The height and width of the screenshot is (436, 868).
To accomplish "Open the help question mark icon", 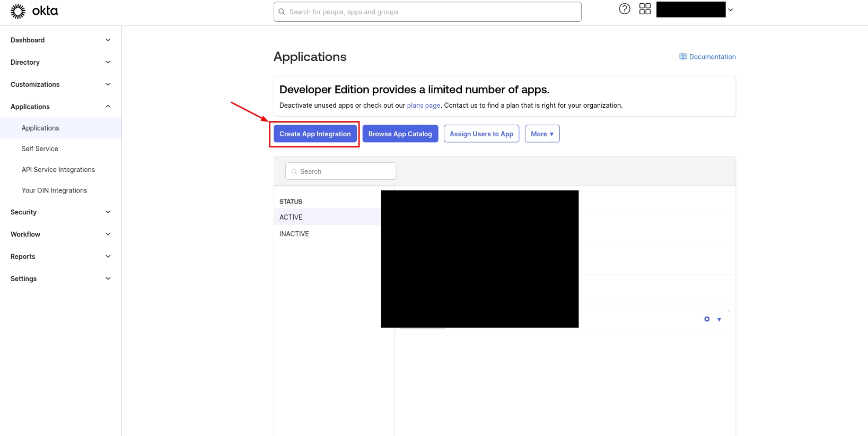I will 625,9.
